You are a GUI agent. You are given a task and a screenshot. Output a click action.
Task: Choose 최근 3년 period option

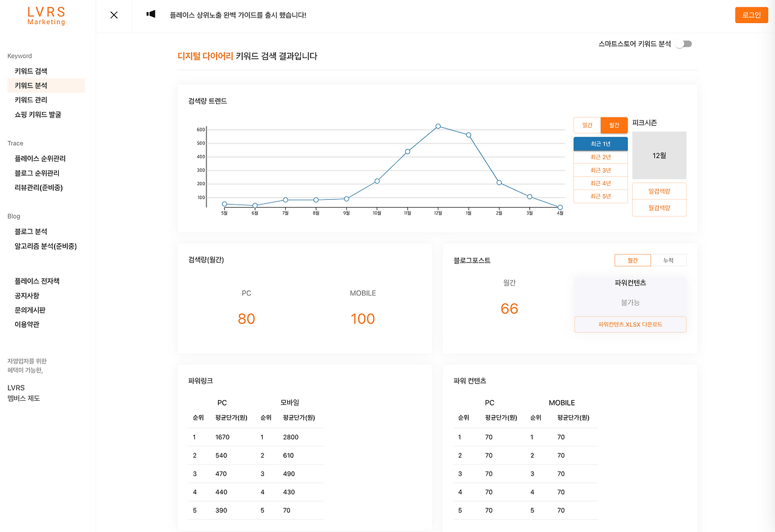coord(601,171)
